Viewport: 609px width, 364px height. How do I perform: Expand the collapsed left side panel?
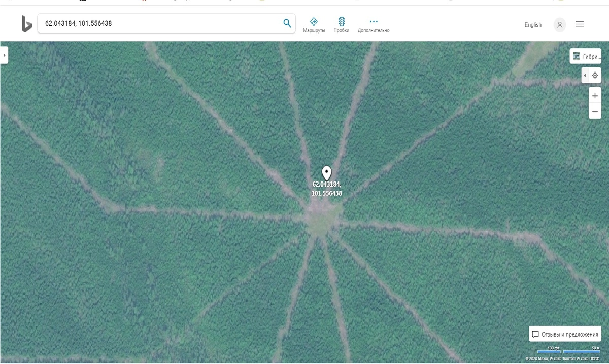pyautogui.click(x=4, y=55)
